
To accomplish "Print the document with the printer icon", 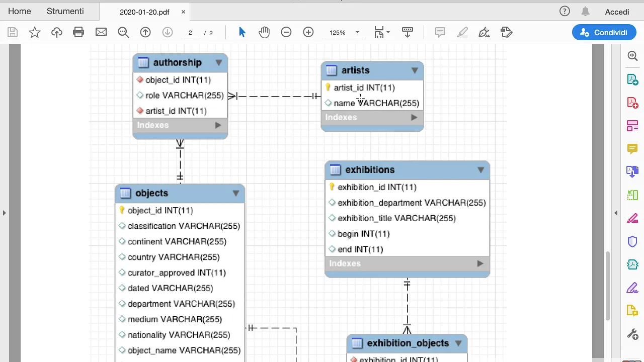I will (x=78, y=33).
